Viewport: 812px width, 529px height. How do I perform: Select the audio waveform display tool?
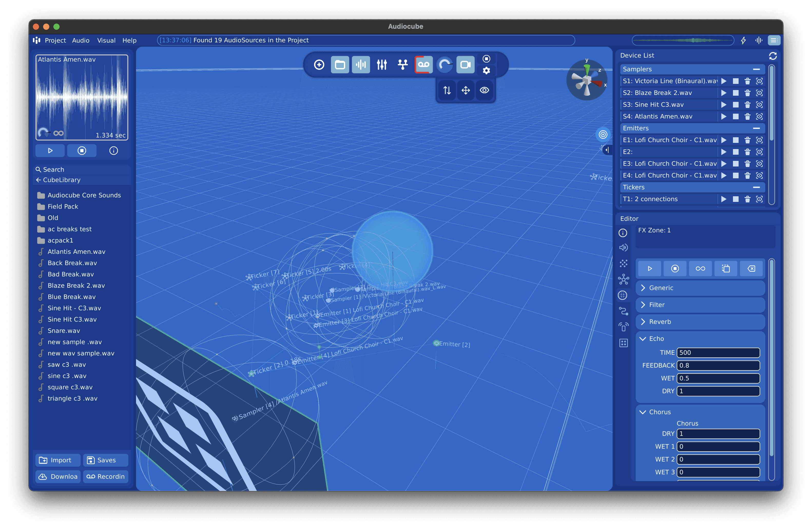point(360,64)
